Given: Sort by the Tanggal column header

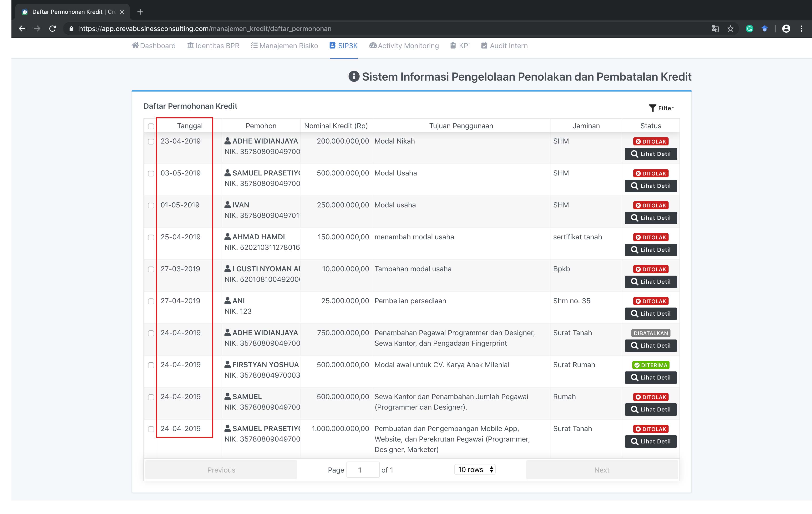Looking at the screenshot, I should click(x=190, y=126).
